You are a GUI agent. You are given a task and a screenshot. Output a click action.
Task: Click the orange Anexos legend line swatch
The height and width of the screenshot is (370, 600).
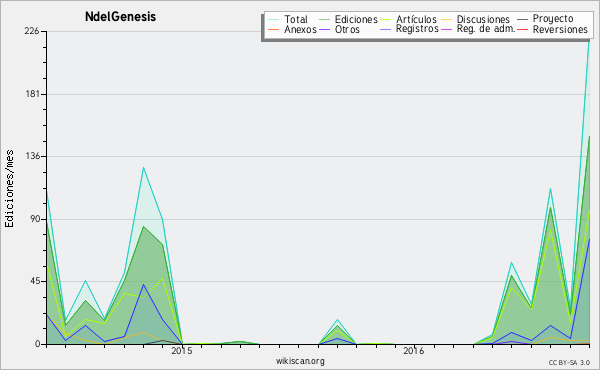tap(274, 30)
